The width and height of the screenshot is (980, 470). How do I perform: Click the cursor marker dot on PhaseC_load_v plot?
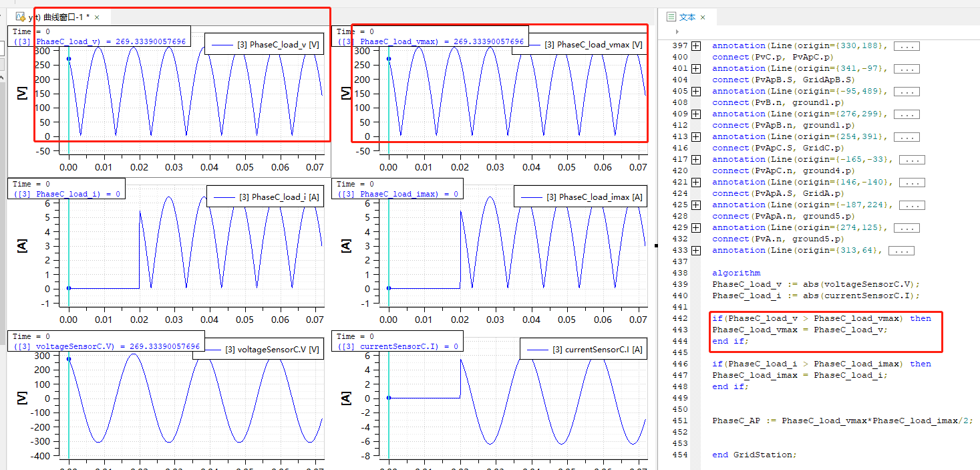69,59
